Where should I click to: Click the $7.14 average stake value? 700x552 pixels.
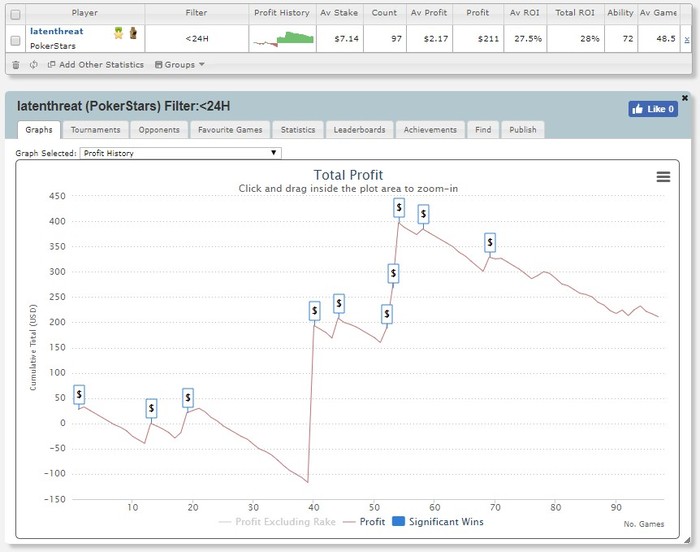[x=346, y=39]
